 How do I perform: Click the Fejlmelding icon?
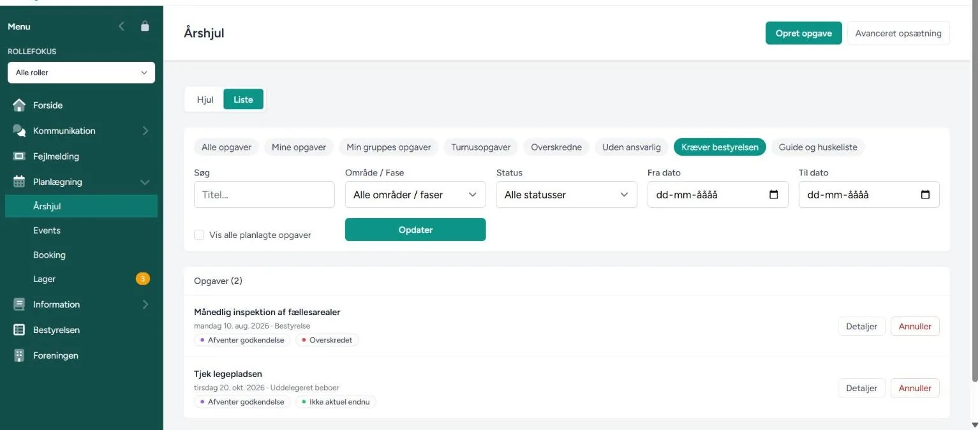19,156
